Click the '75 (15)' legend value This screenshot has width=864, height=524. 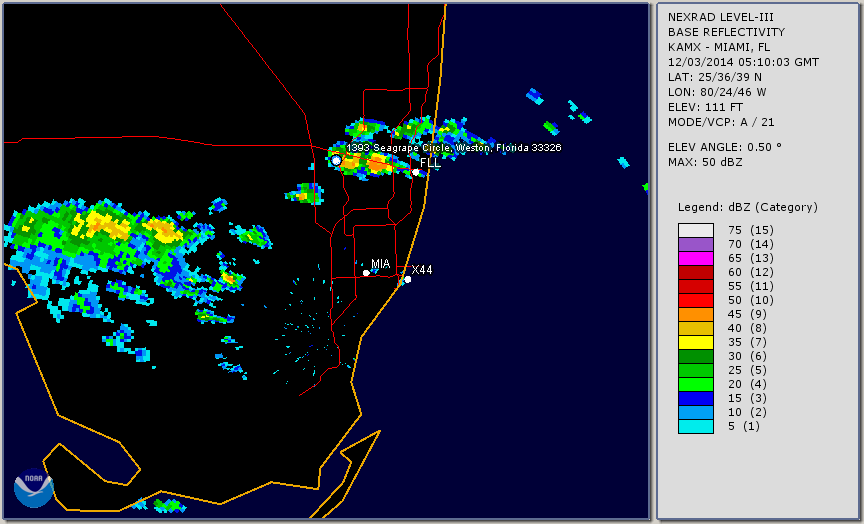750,230
